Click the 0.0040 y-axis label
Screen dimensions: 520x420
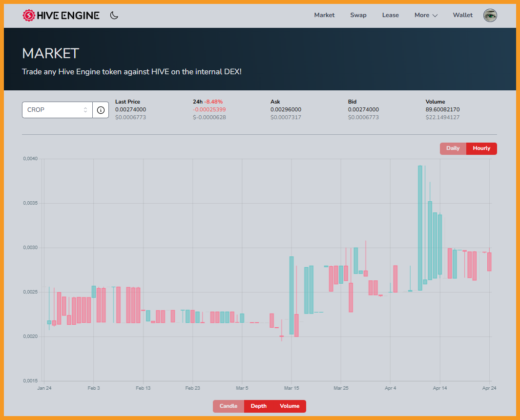click(x=30, y=159)
